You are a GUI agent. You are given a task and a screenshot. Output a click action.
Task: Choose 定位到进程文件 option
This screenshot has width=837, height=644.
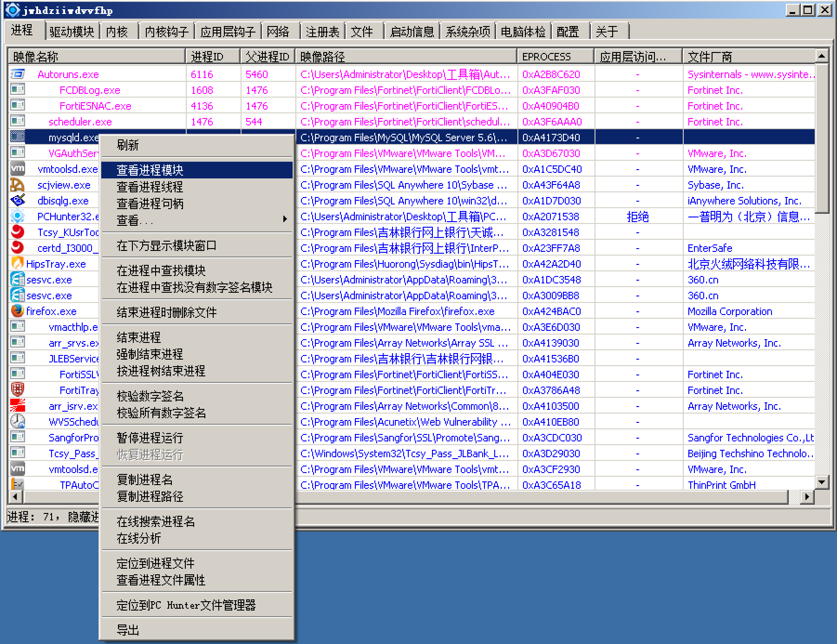(197, 563)
